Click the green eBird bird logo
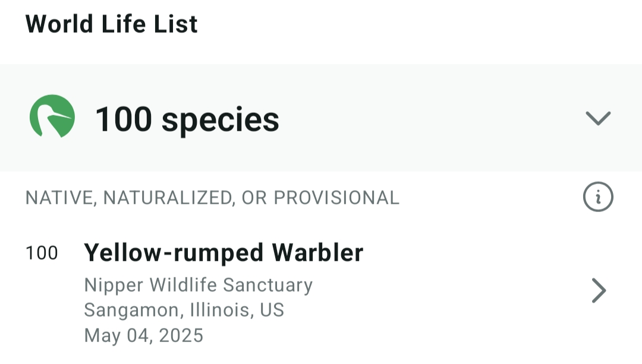The image size is (642, 364). 52,117
